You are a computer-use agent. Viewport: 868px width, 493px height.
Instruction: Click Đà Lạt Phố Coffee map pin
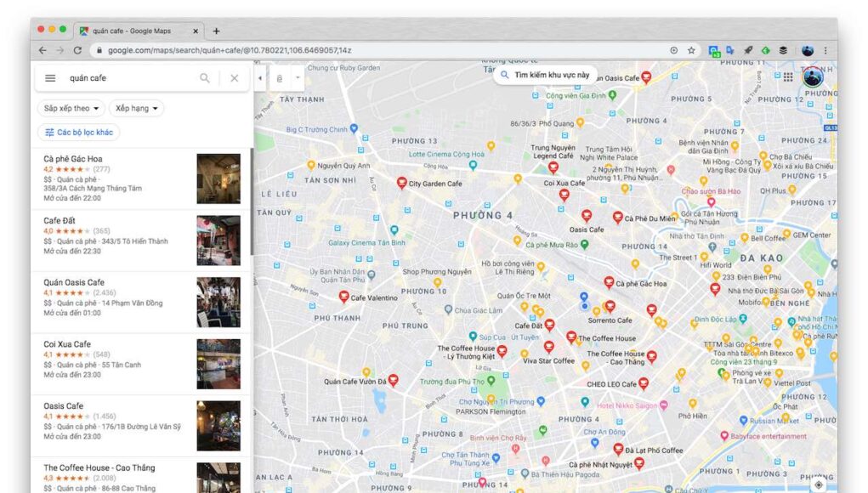tap(618, 449)
